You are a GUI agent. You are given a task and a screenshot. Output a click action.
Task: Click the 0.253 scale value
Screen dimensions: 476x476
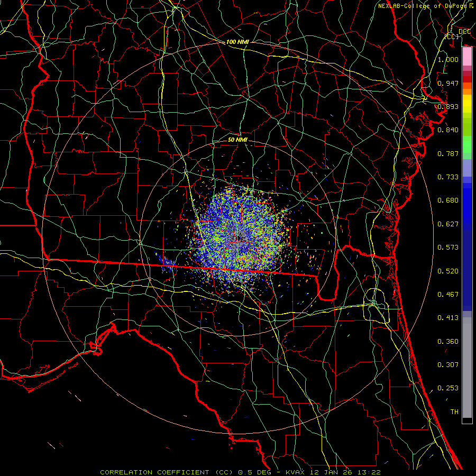click(448, 388)
